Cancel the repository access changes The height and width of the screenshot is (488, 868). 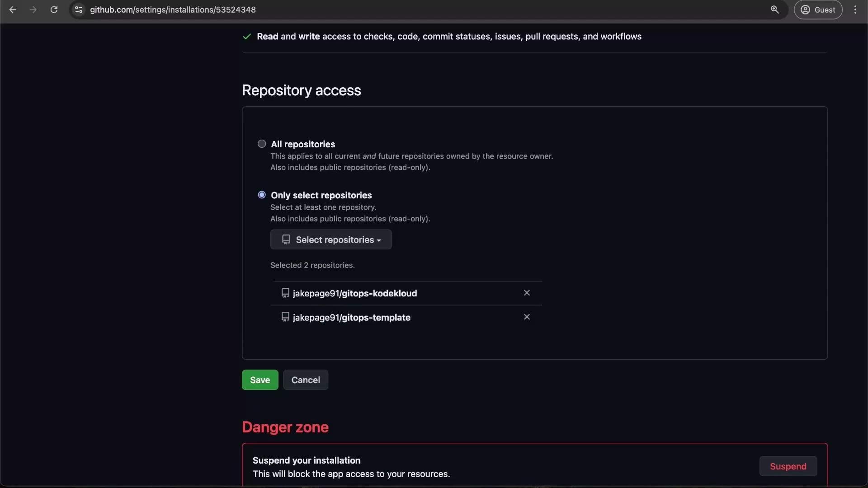coord(306,380)
